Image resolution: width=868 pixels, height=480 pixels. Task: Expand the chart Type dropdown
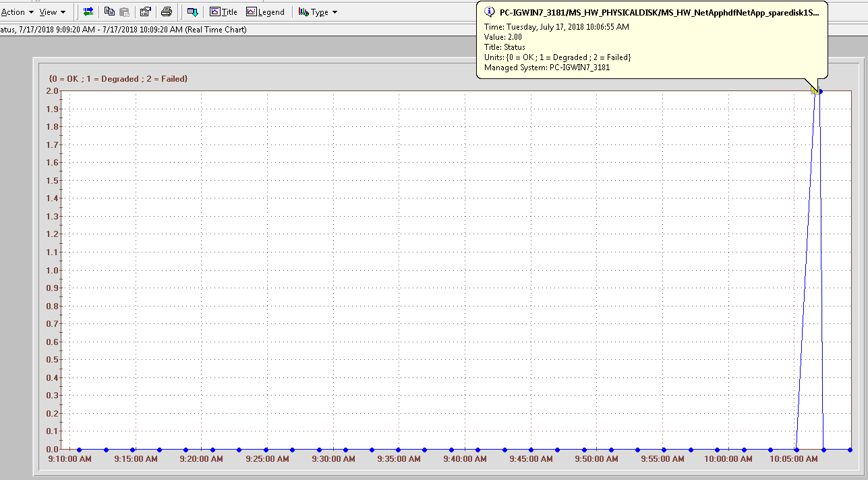[x=335, y=12]
